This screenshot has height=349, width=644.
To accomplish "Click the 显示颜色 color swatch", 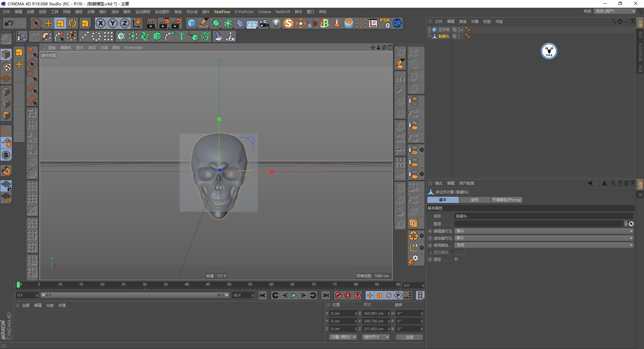I will click(460, 252).
